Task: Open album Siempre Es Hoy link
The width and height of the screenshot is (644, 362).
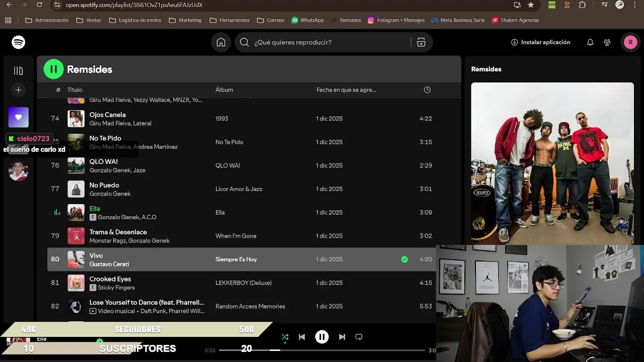Action: click(236, 259)
